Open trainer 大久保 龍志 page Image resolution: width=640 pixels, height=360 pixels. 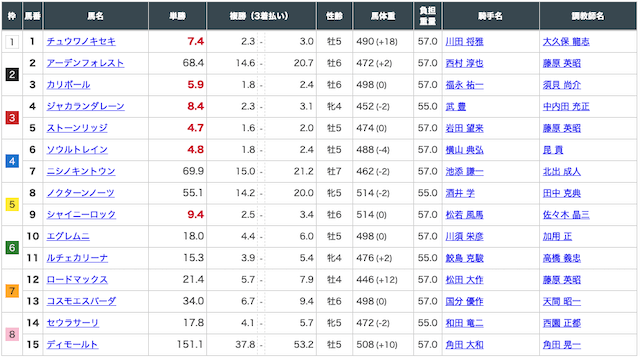coord(566,42)
